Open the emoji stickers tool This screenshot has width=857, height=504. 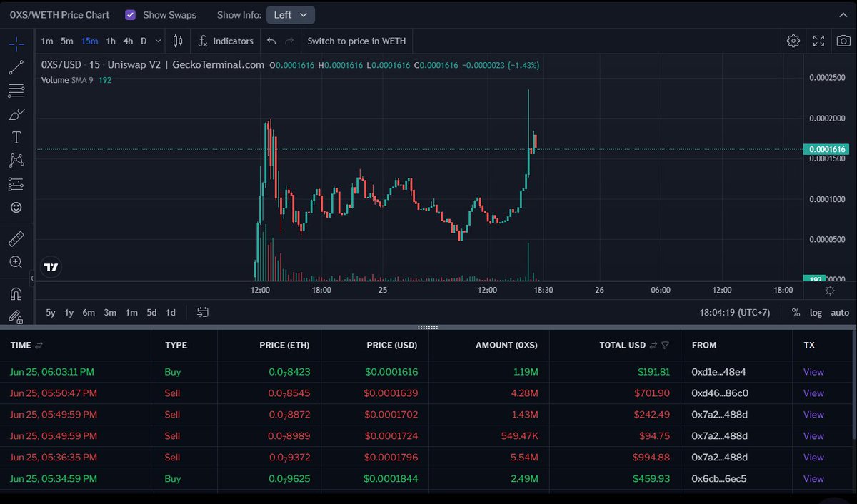point(16,207)
